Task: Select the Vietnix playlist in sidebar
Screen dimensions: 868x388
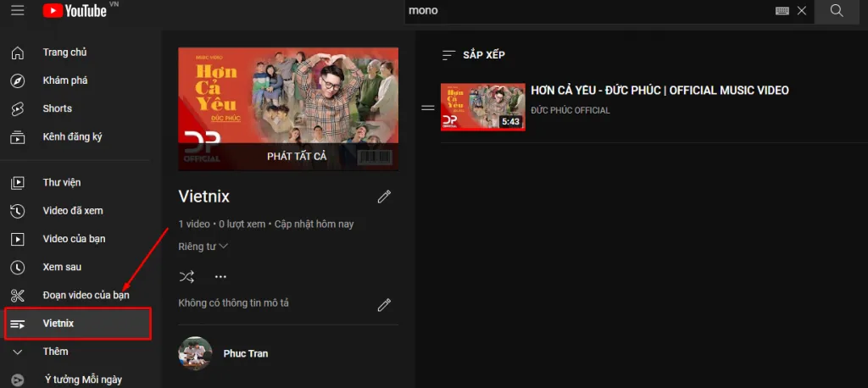Action: (77, 324)
